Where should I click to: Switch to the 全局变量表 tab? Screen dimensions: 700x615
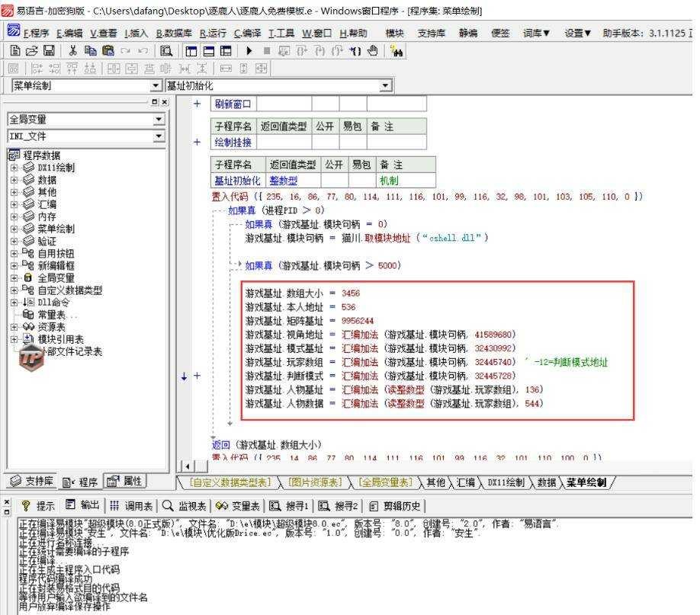[385, 482]
